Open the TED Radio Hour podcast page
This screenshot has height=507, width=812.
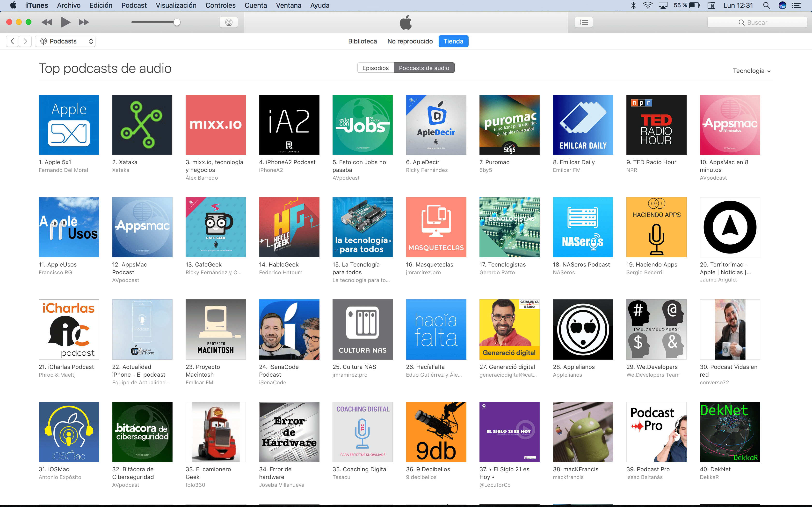click(656, 124)
